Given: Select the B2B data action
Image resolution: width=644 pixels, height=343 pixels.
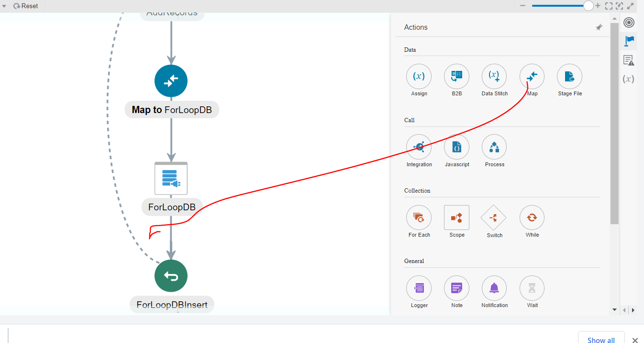Looking at the screenshot, I should click(456, 76).
